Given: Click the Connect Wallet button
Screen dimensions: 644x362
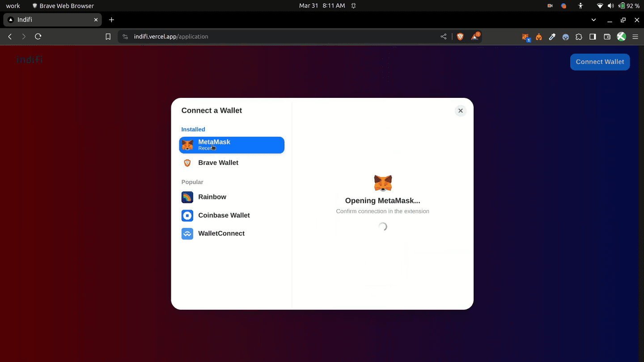Looking at the screenshot, I should click(x=600, y=62).
